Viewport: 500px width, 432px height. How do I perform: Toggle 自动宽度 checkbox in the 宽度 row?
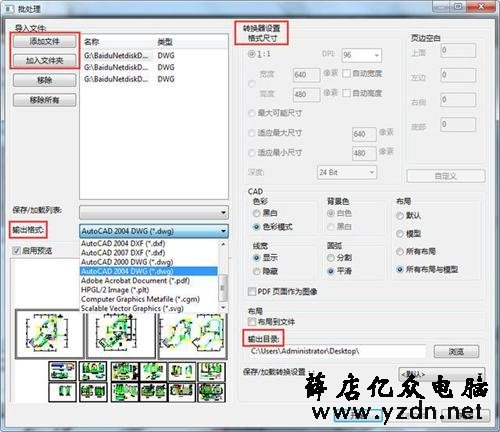(346, 73)
